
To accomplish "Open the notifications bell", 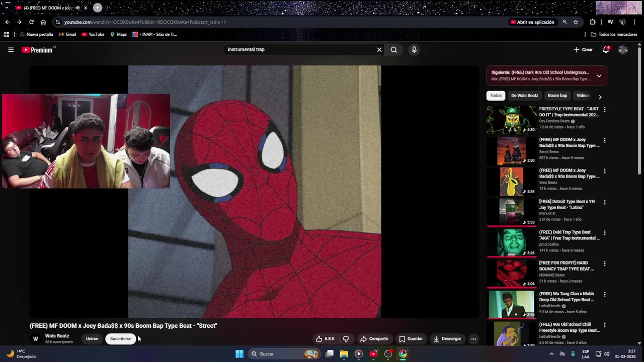I will click(606, 50).
